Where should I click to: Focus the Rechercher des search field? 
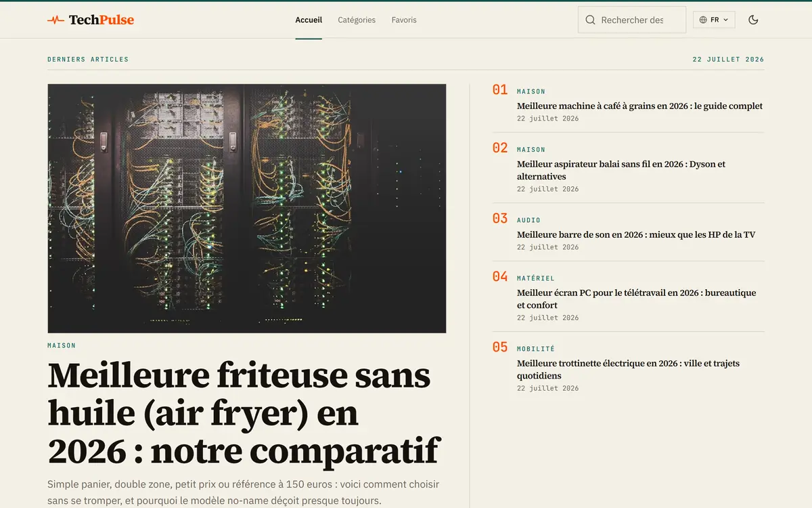(632, 20)
